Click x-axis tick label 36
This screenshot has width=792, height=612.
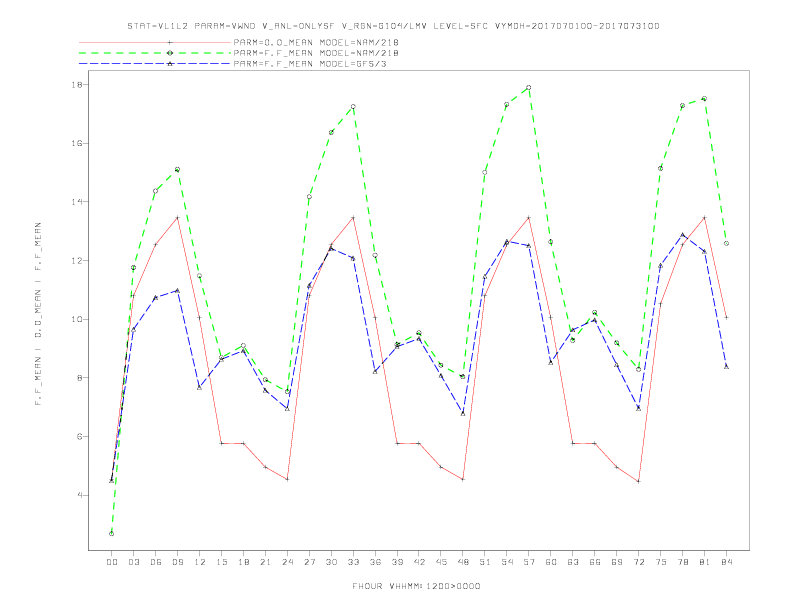[375, 562]
